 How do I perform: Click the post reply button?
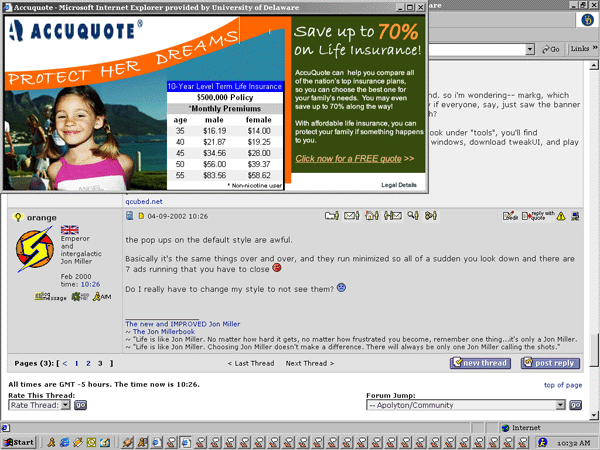pos(550,363)
